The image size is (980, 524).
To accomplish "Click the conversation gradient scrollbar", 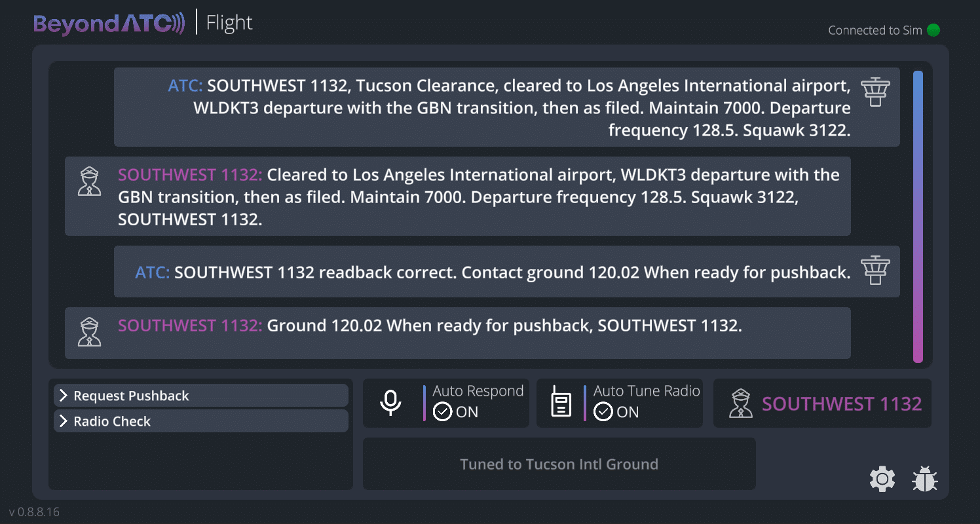I will 918,216.
